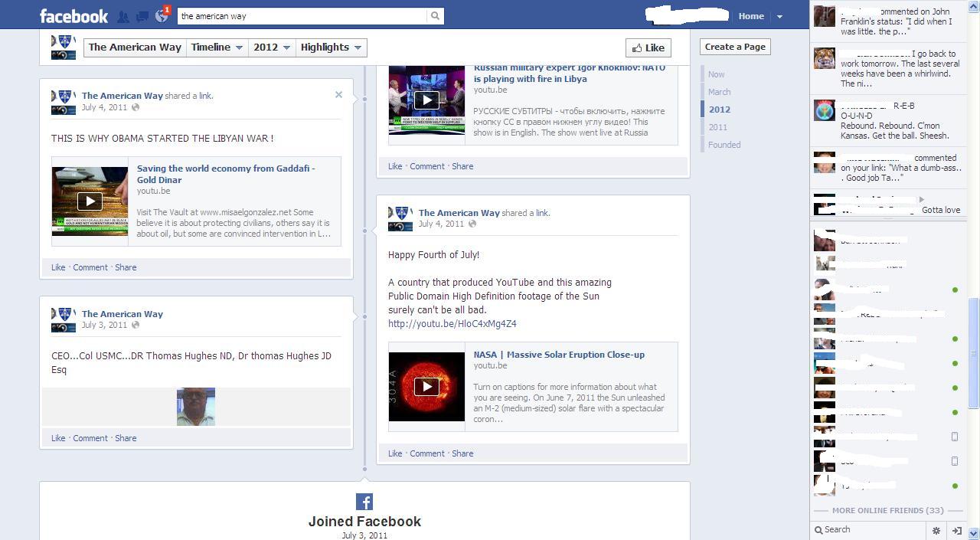Screen dimensions: 980x540
Task: Comment on the Obama Libyan war post
Action: click(90, 267)
